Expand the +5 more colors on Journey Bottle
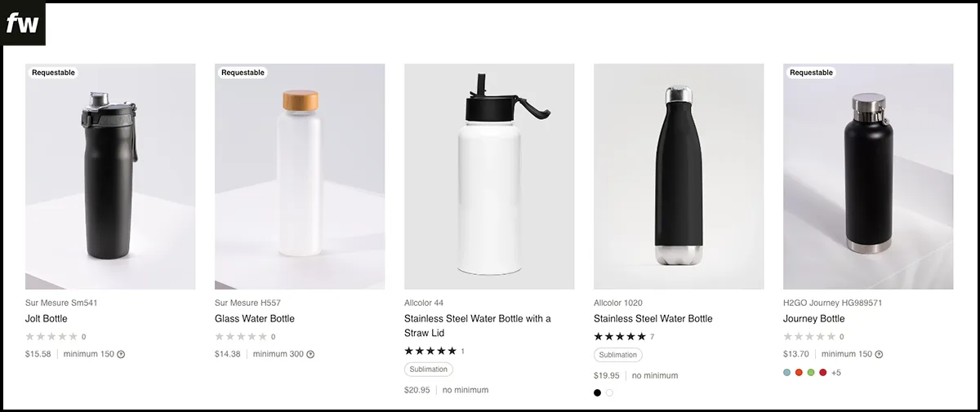980x412 pixels. pos(836,373)
